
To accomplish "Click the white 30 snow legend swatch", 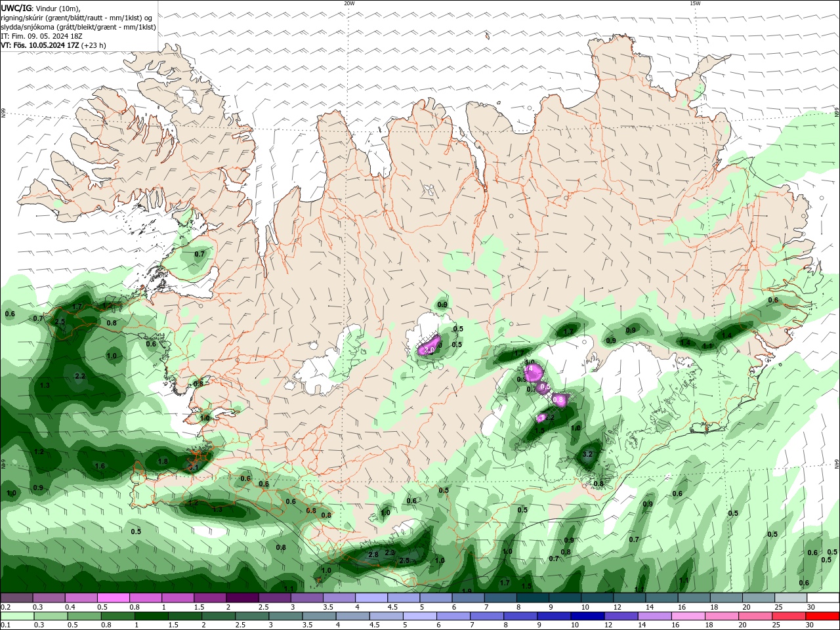I will tap(823, 598).
